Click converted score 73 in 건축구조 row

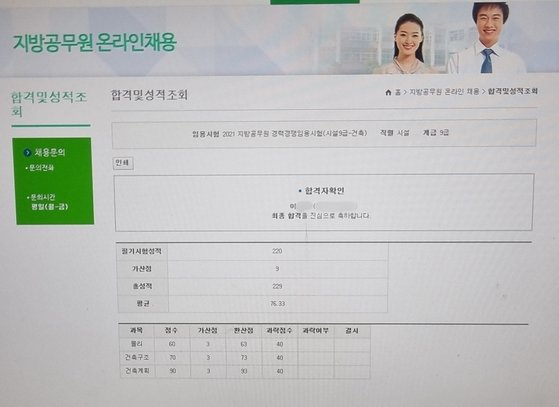(244, 358)
